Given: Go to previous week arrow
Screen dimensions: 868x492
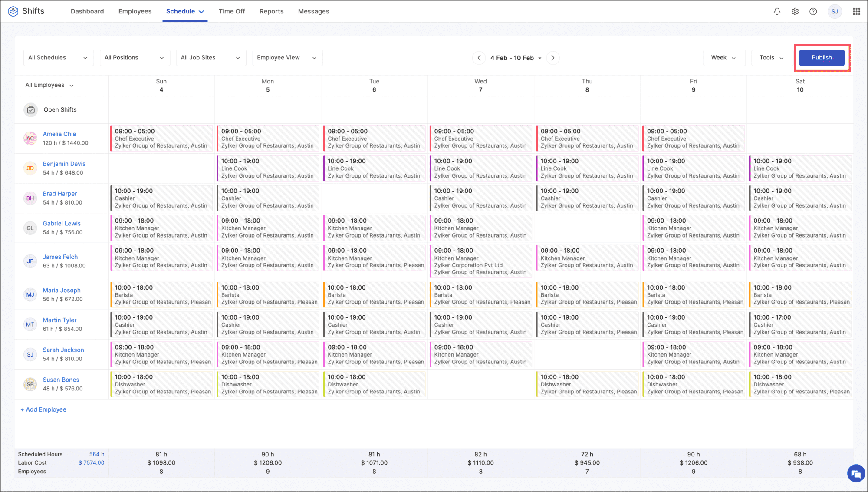Looking at the screenshot, I should point(479,58).
